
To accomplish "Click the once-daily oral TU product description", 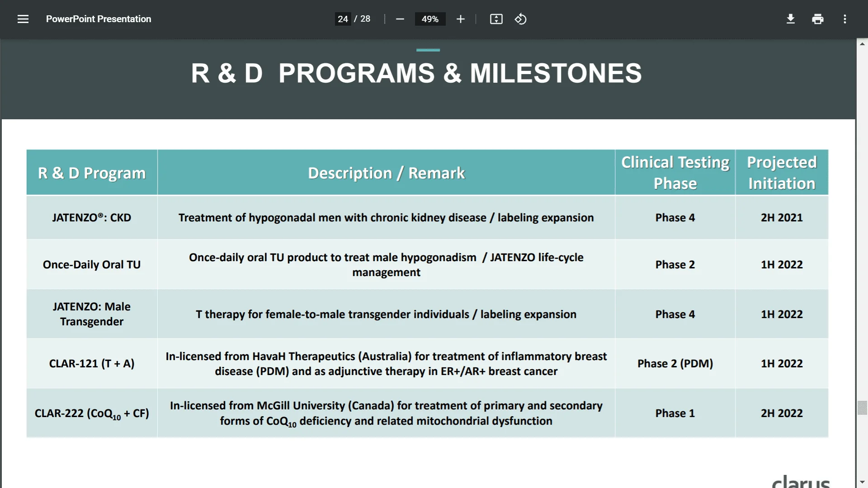I will (386, 264).
